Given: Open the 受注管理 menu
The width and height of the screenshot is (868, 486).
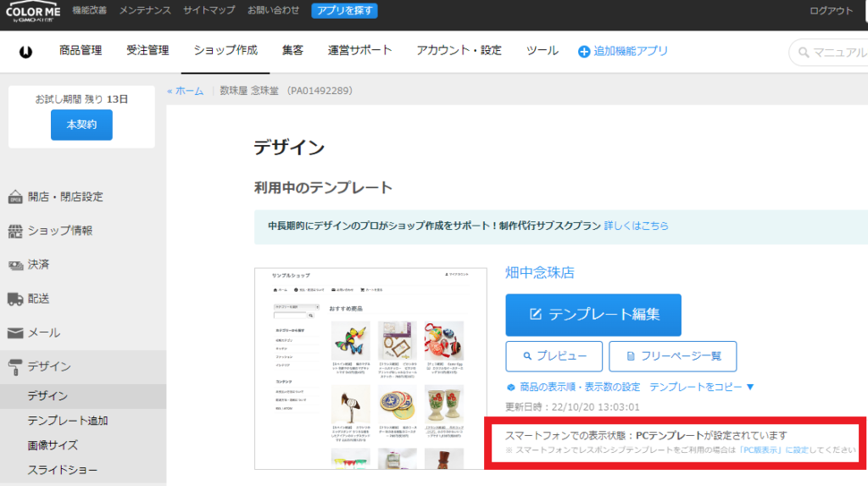Looking at the screenshot, I should coord(147,51).
